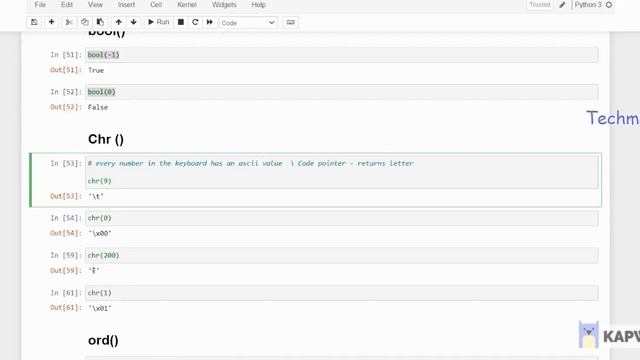Click into the chr(1) input cell
Image resolution: width=640 pixels, height=360 pixels.
coord(342,293)
